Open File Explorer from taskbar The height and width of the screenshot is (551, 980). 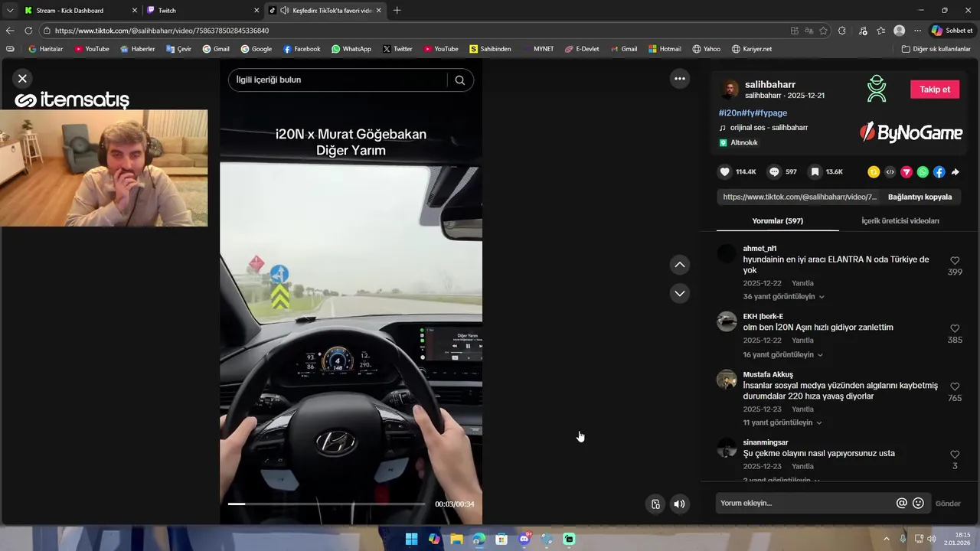(456, 539)
